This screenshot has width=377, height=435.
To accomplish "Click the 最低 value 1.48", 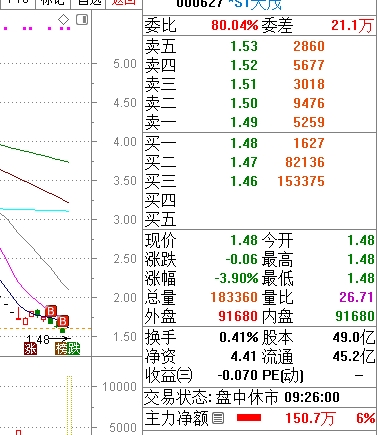I will tap(361, 278).
